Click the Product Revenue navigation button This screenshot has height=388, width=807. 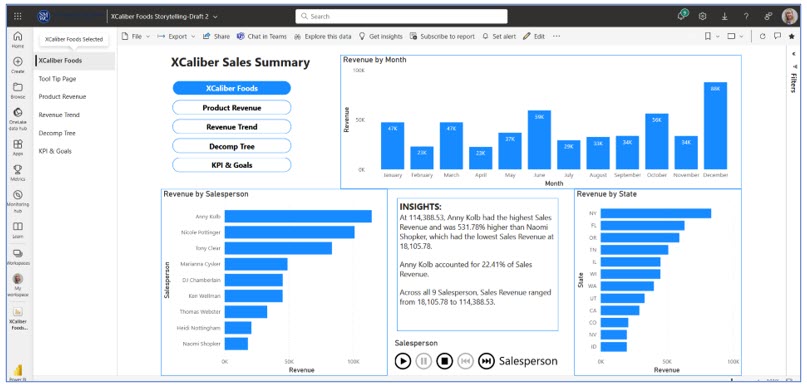(232, 108)
